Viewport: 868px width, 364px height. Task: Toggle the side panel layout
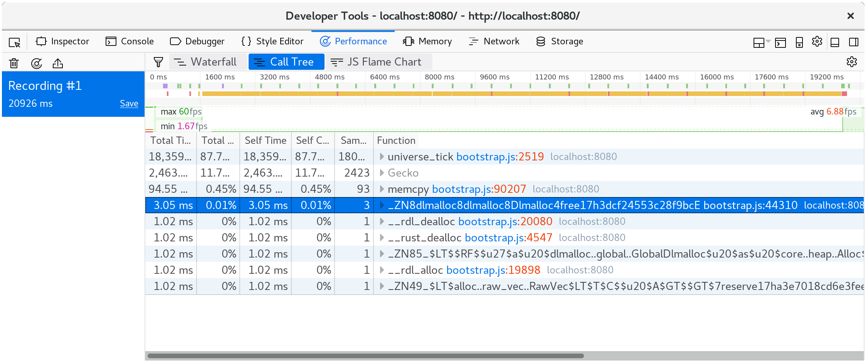[x=854, y=42]
